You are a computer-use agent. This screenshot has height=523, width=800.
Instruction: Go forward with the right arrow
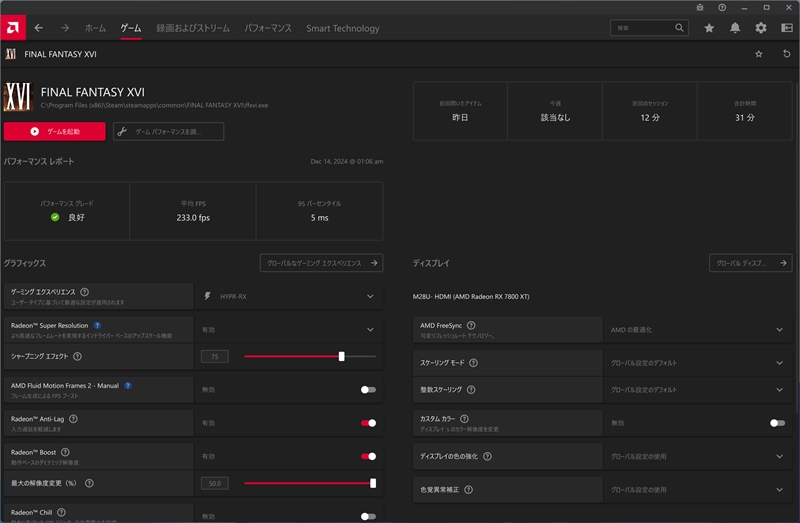(65, 28)
